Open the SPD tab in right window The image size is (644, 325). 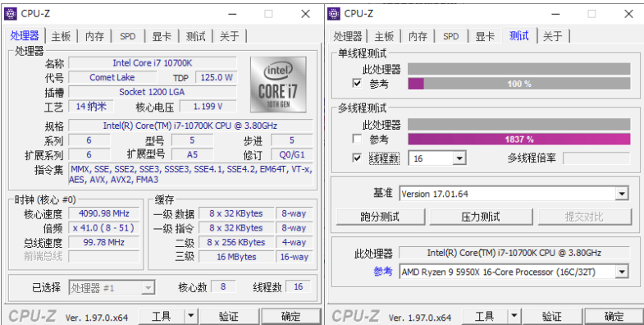click(x=451, y=36)
